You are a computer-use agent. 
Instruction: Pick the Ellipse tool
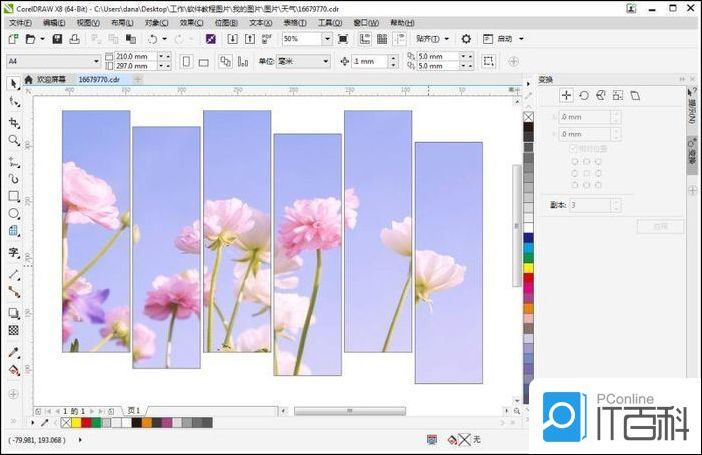(14, 213)
